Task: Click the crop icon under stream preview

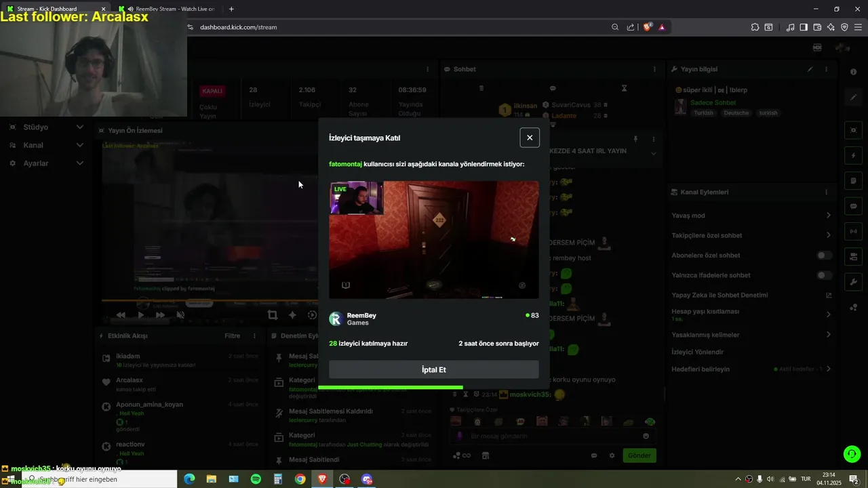Action: pos(273,314)
